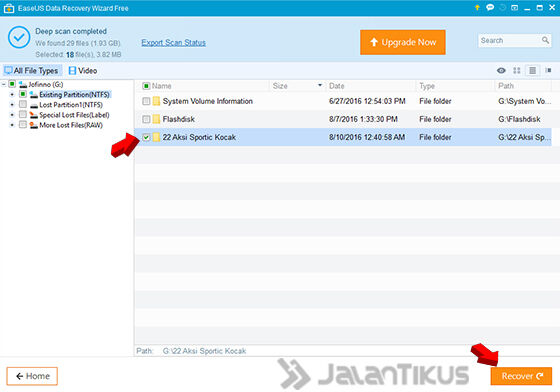Screen dimensions: 560x392
Task: Toggle the preview pane view icon
Action: tap(548, 70)
